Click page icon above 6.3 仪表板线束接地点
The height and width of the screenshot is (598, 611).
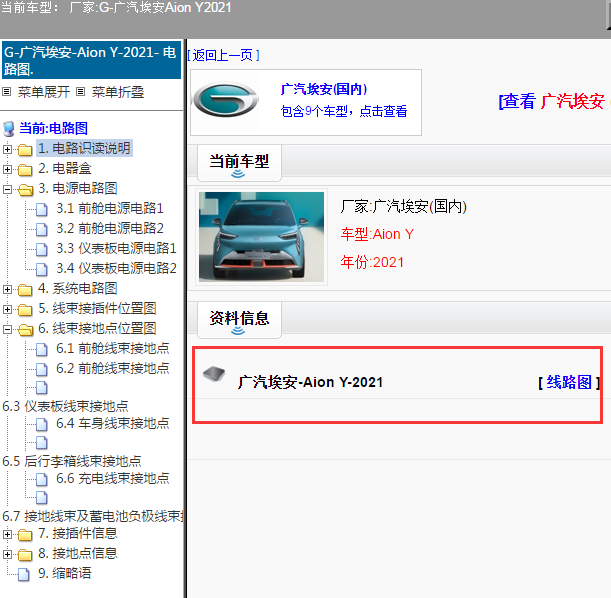point(42,388)
